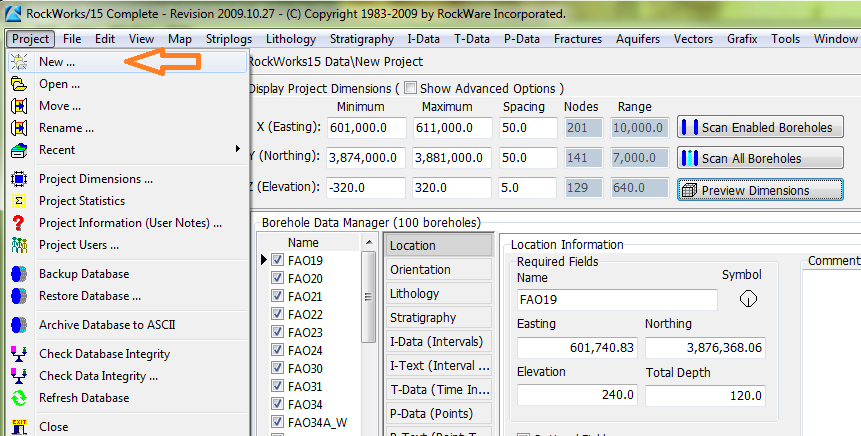Open the P-Data (Points) tab
Image resolution: width=861 pixels, height=436 pixels.
click(438, 413)
